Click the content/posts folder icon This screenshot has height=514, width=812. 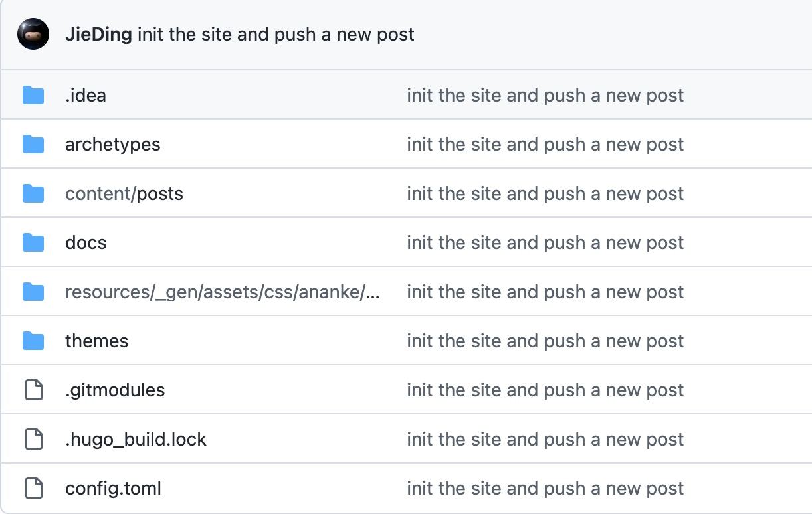33,194
